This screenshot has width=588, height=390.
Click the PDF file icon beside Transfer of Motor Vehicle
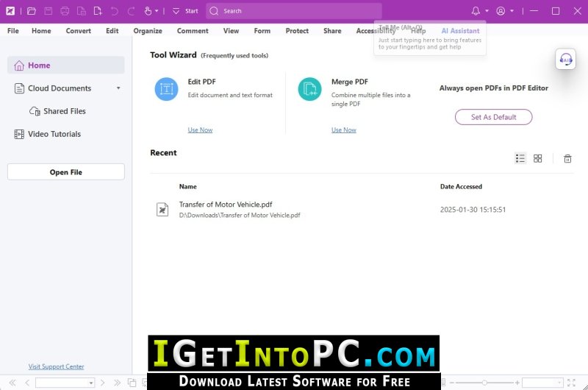[x=162, y=210]
